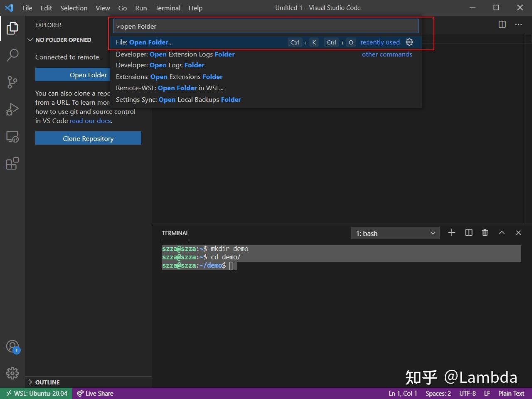Viewport: 532px width, 399px height.
Task: Click the Clone Repository button
Action: coord(88,138)
